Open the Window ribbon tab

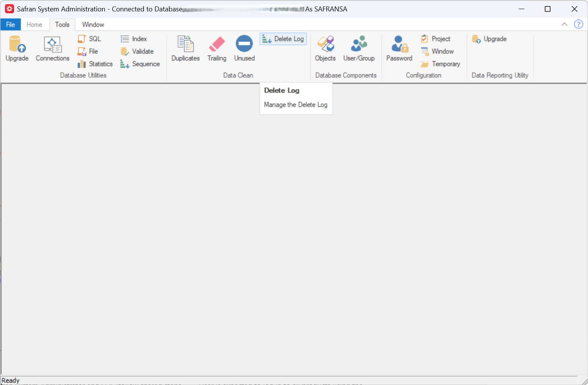[x=92, y=24]
